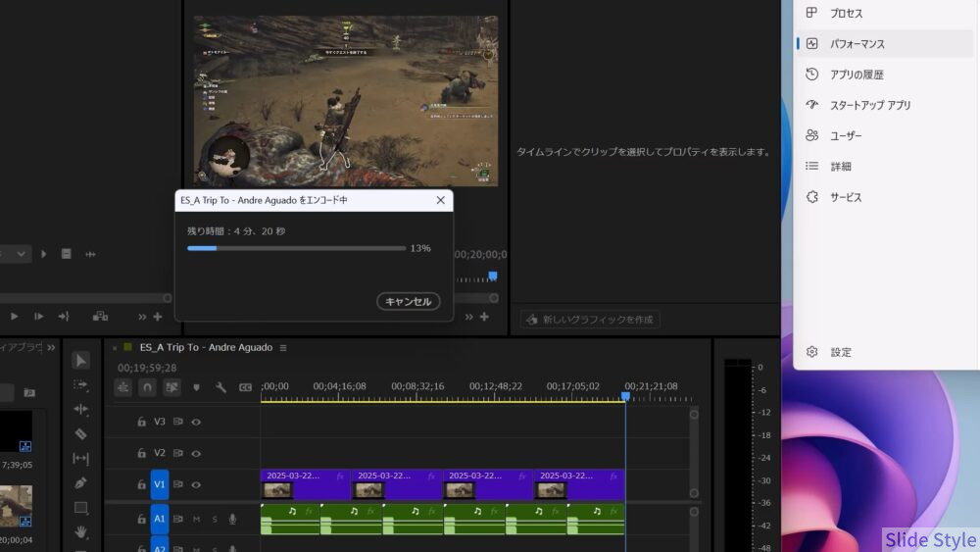Viewport: 980px width, 552px height.
Task: Toggle the Linked Selection timeline icon
Action: pyautogui.click(x=171, y=387)
